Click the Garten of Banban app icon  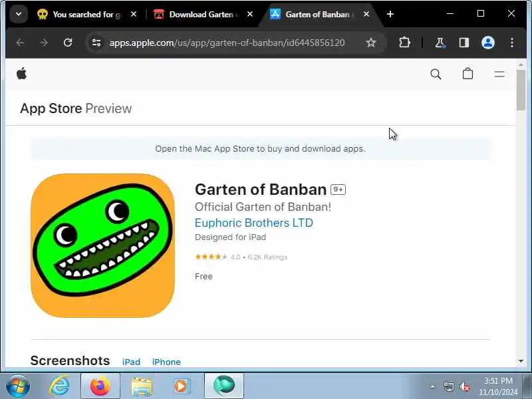(x=103, y=245)
